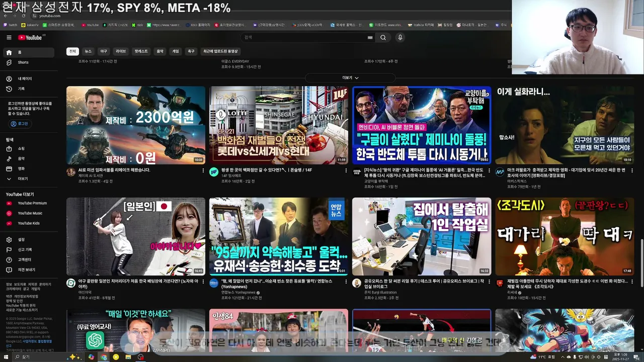The width and height of the screenshot is (644, 362).
Task: Open options menu for the AI 미션 임파서블 video
Action: (203, 171)
